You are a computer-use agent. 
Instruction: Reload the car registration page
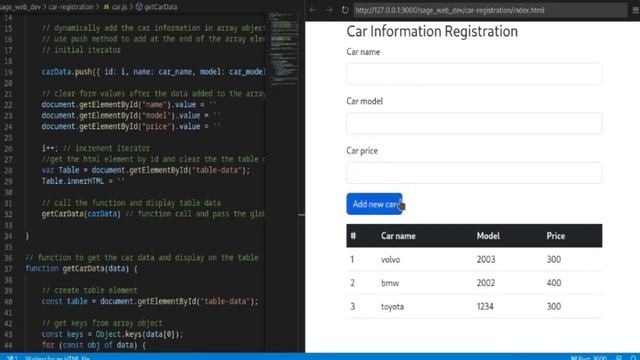(345, 10)
